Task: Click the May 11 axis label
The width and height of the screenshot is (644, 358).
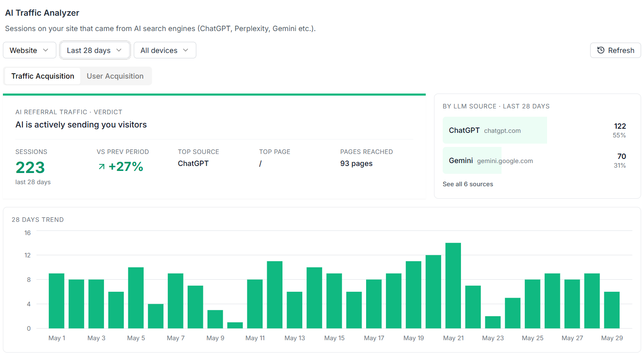Action: pos(255,338)
